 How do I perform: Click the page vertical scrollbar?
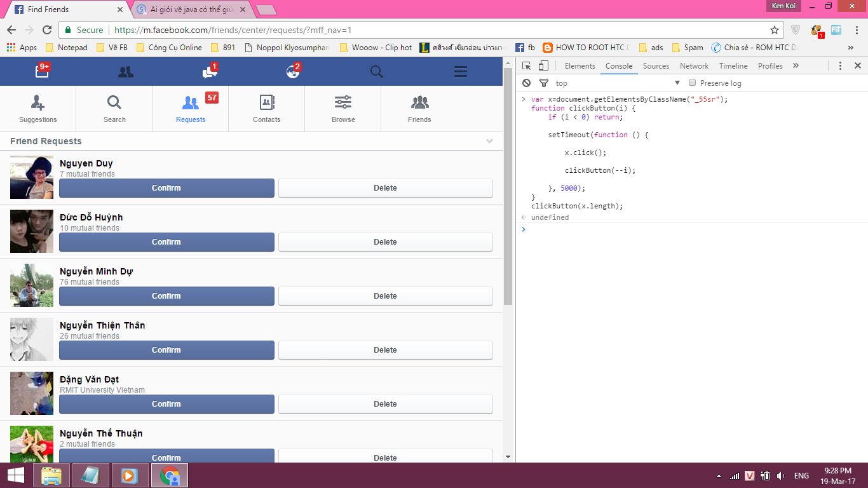click(508, 191)
